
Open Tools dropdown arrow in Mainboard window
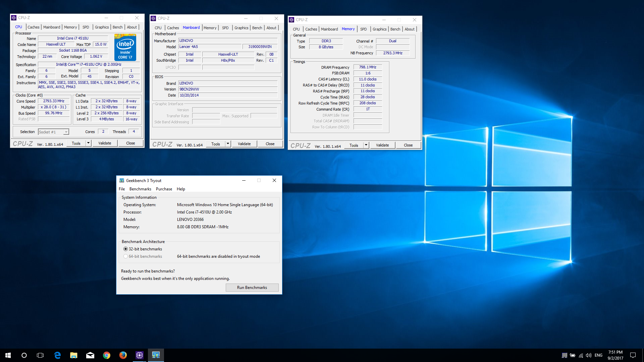tap(228, 144)
